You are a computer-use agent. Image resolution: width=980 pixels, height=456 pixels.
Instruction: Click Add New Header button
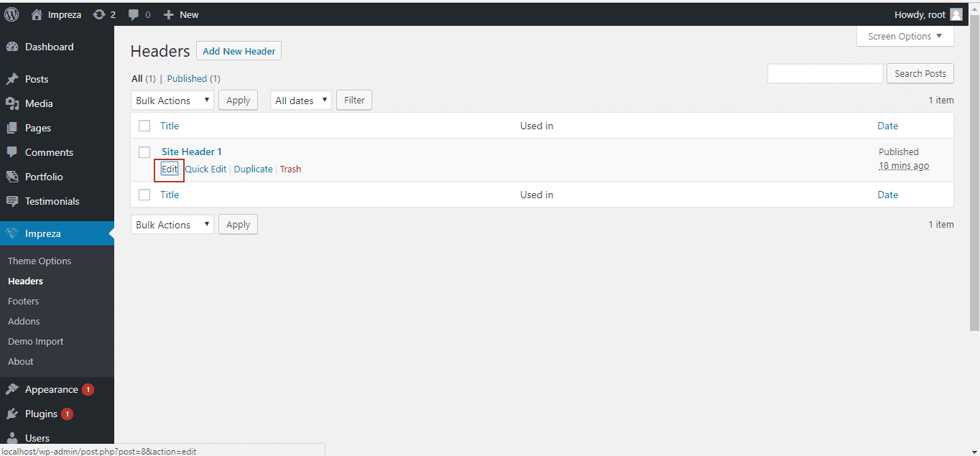(x=239, y=51)
